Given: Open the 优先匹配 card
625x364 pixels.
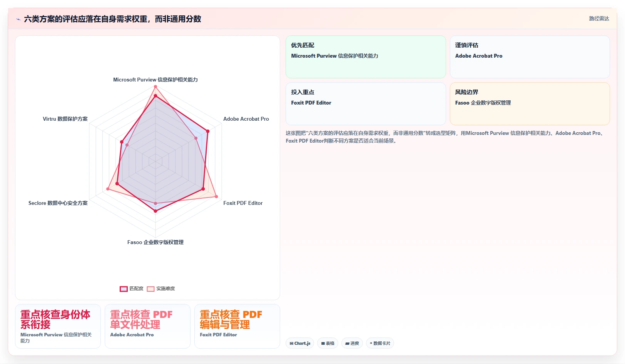Looking at the screenshot, I should click(x=366, y=57).
